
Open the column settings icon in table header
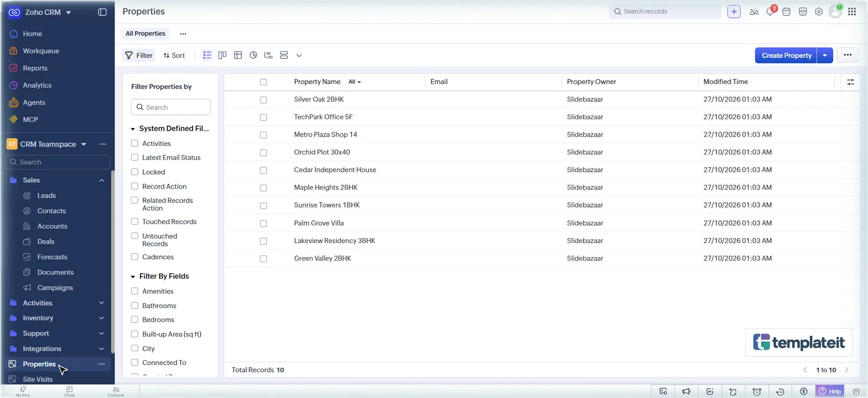(x=850, y=82)
